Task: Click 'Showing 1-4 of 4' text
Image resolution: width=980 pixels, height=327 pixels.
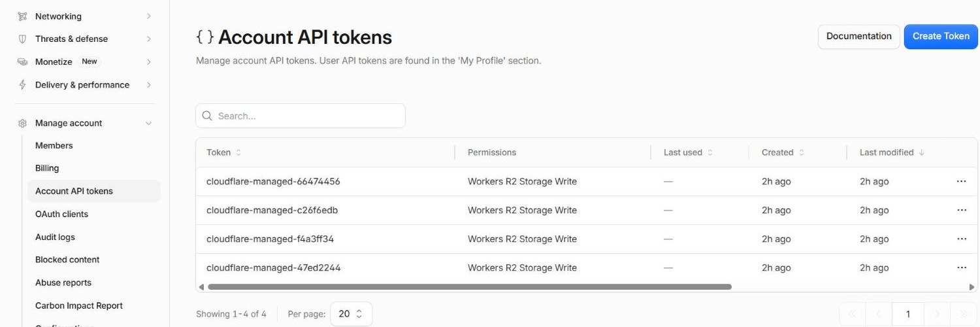Action: click(x=231, y=314)
